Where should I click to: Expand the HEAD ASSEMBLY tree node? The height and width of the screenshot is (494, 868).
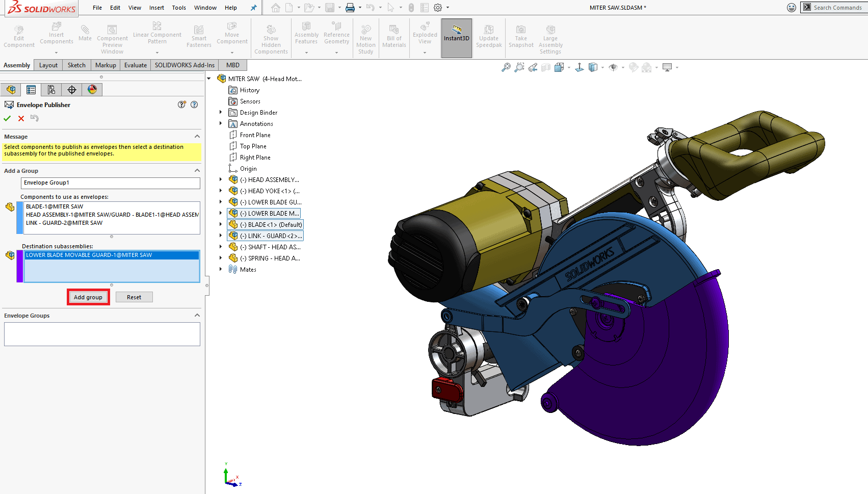221,179
